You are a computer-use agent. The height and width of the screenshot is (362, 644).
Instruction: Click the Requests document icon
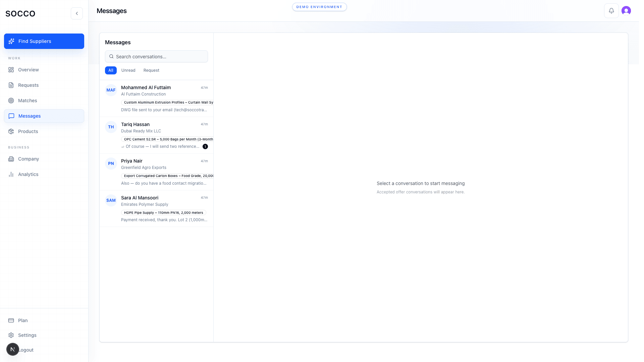[x=11, y=85]
